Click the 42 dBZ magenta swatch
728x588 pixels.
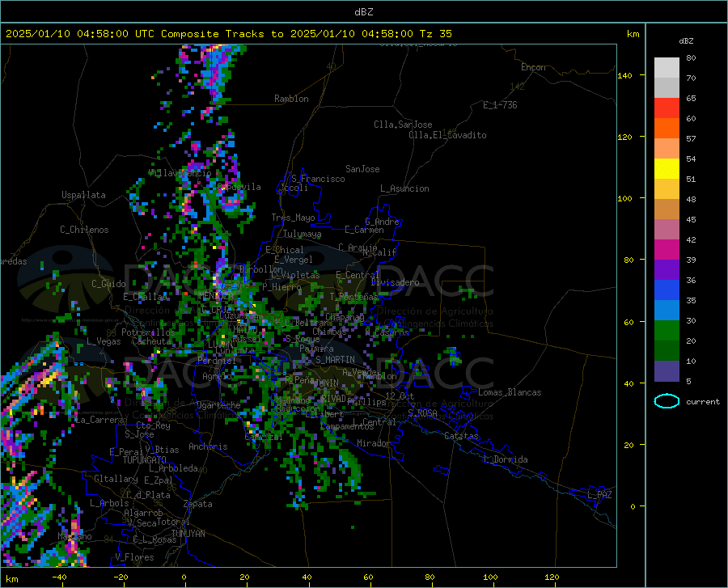667,249
